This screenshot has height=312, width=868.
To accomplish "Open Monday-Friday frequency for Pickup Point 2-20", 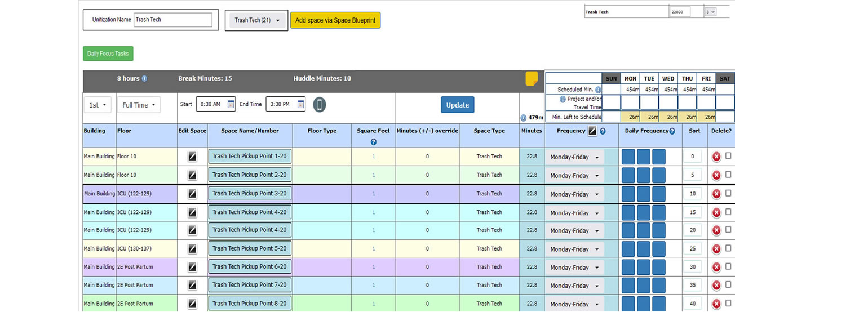I will pos(574,176).
